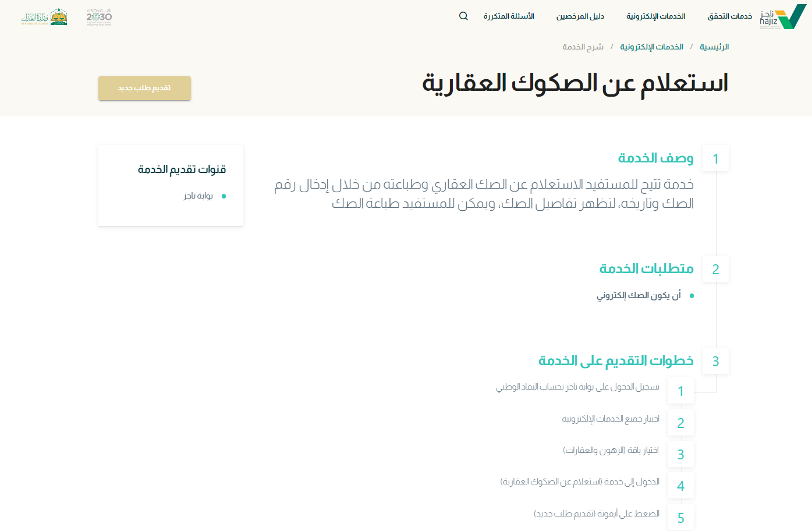The width and height of the screenshot is (812, 531).
Task: Select channel item بوابة ناجز
Action: pyautogui.click(x=198, y=196)
